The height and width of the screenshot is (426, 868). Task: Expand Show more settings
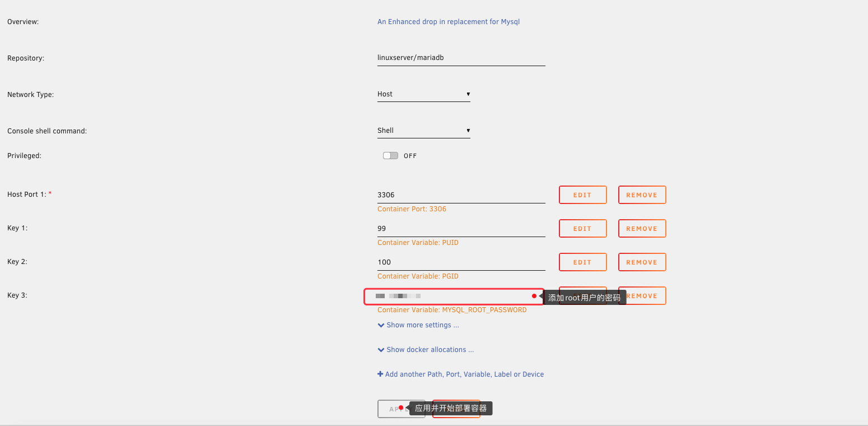point(419,325)
